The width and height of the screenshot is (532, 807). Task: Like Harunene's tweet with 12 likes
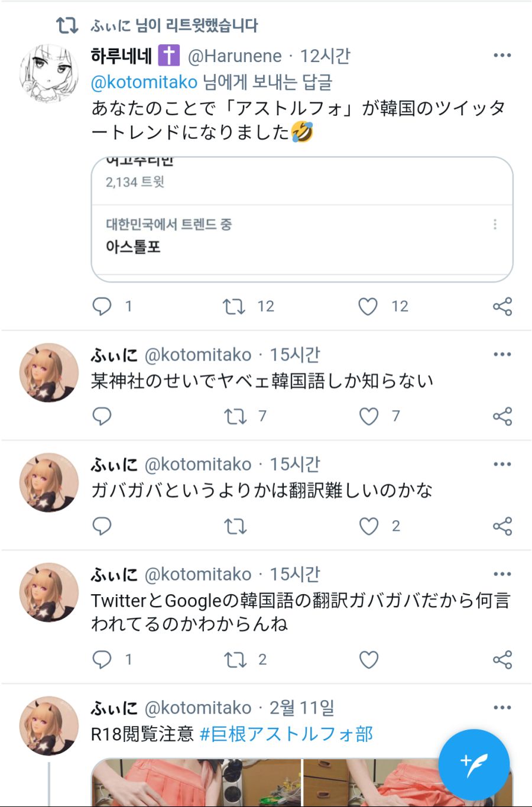coord(368,306)
